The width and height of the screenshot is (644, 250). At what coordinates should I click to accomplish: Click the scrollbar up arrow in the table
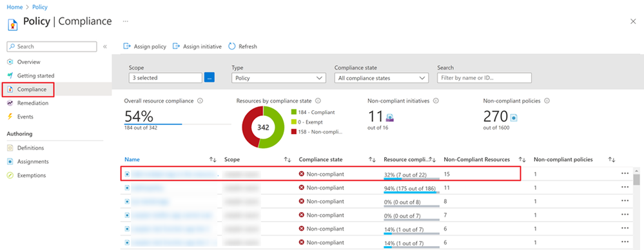point(636,170)
